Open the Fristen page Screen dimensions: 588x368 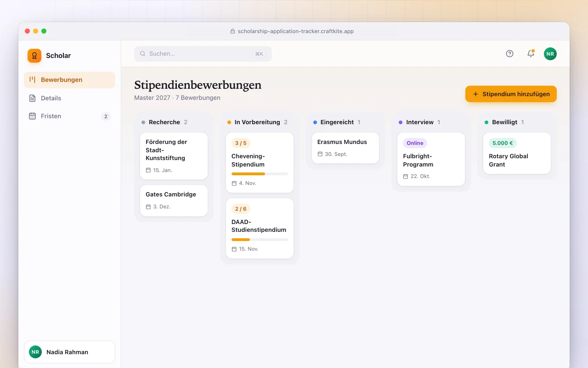pos(69,116)
